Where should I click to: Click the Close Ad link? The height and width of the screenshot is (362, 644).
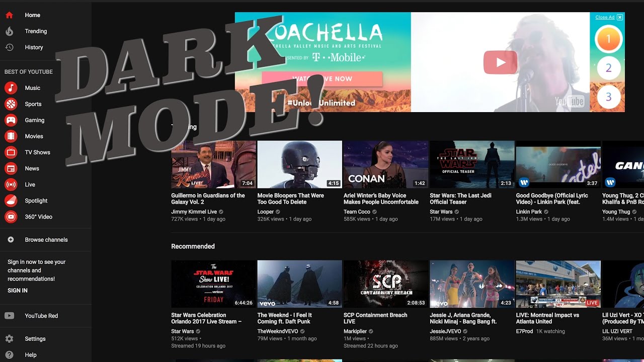click(605, 17)
